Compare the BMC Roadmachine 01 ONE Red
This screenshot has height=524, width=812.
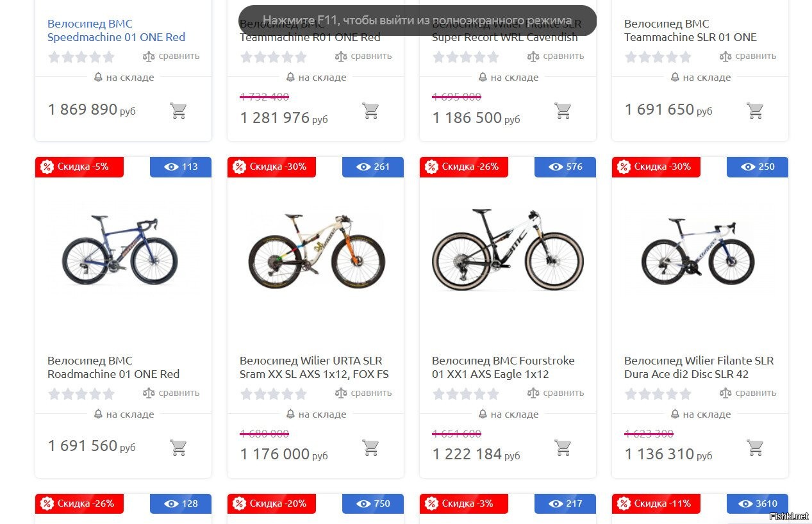[171, 393]
